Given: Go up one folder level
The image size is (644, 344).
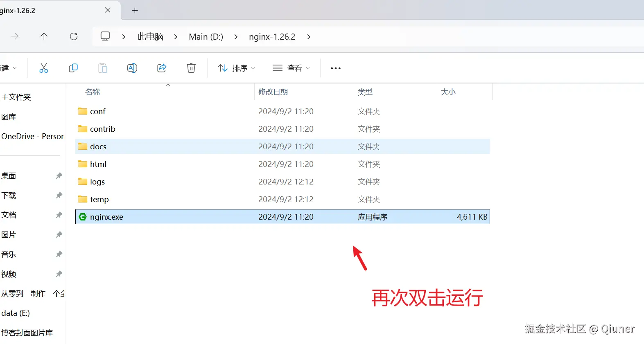Looking at the screenshot, I should 44,36.
